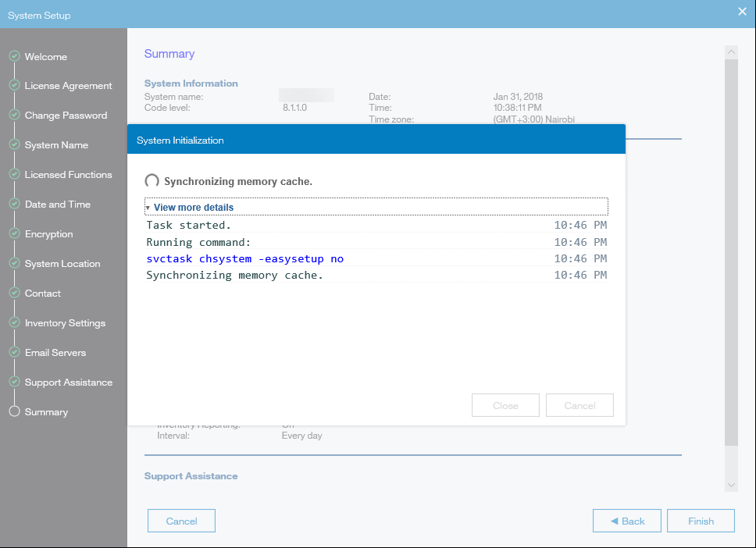756x548 pixels.
Task: Click the Back button
Action: click(627, 521)
